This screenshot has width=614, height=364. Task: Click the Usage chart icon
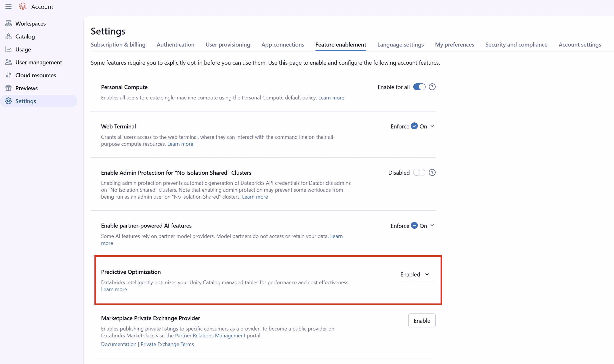click(8, 49)
